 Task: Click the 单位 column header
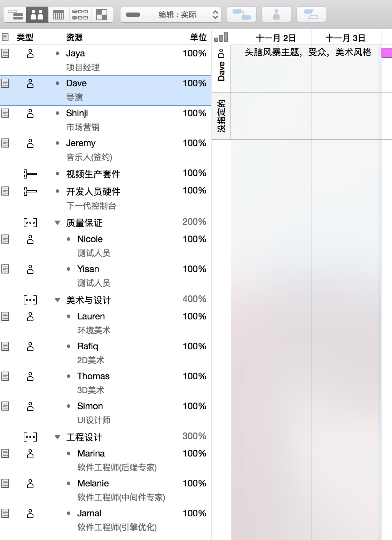[198, 37]
